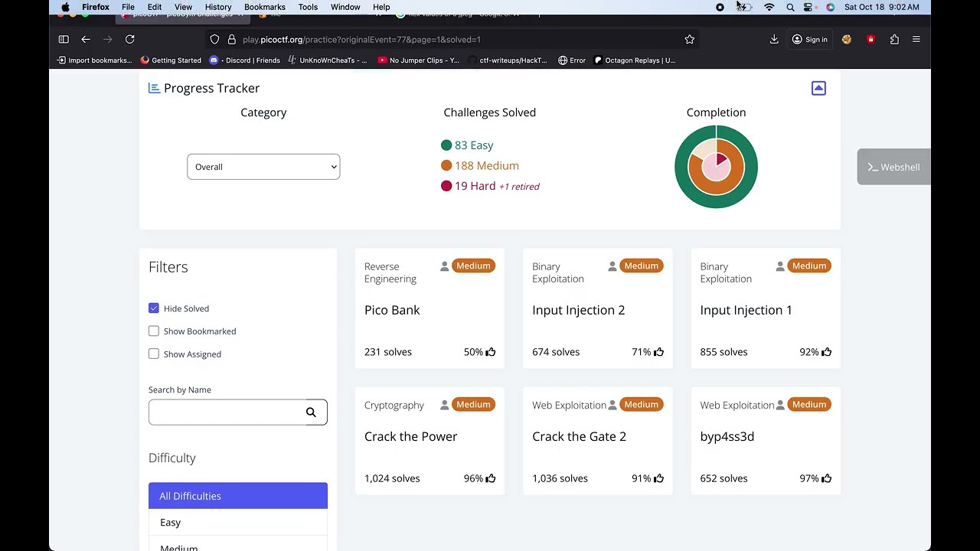Click the Sign in account button
The height and width of the screenshot is (551, 980).
pyautogui.click(x=810, y=39)
